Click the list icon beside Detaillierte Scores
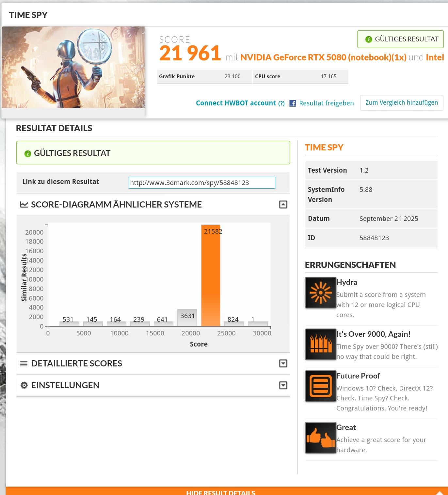This screenshot has height=495, width=448. [24, 364]
